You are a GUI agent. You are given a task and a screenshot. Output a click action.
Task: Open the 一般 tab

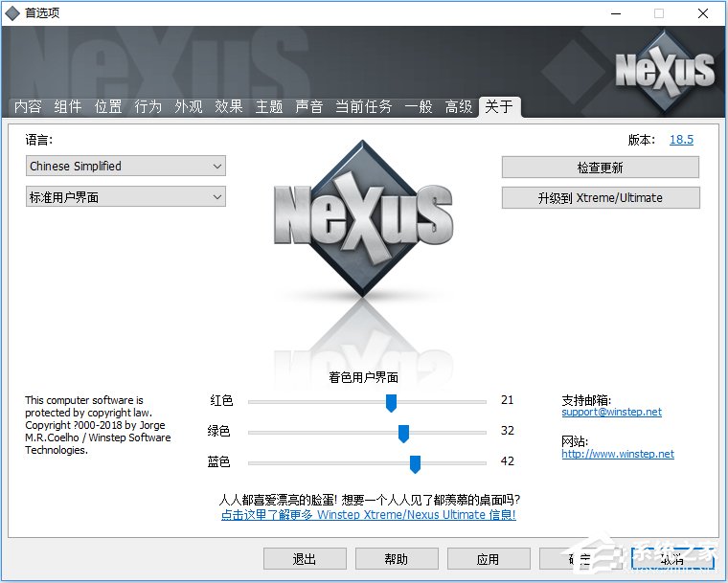click(x=419, y=107)
